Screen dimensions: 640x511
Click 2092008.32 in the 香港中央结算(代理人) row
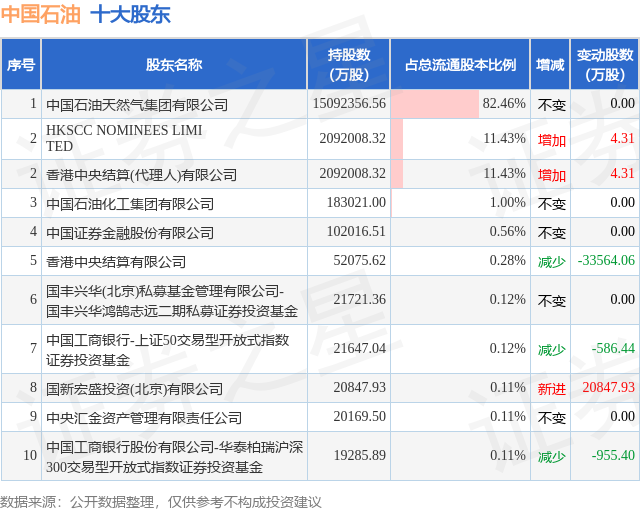coord(353,173)
